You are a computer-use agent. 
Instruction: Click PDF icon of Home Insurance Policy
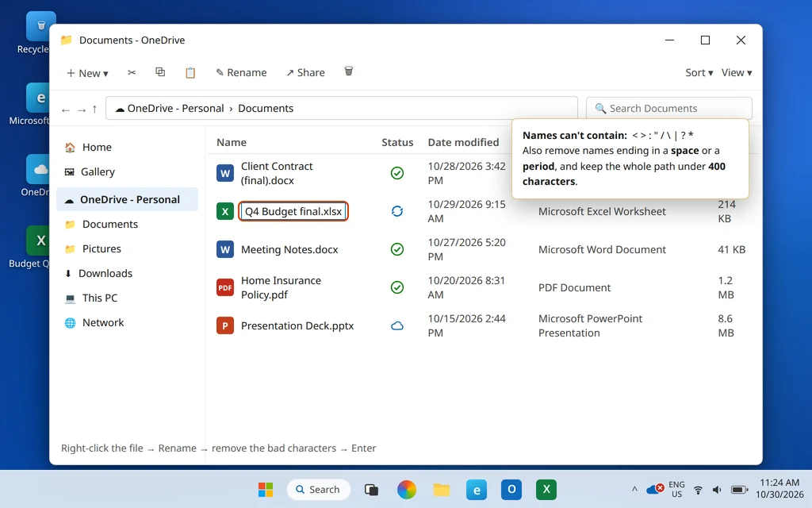[224, 287]
